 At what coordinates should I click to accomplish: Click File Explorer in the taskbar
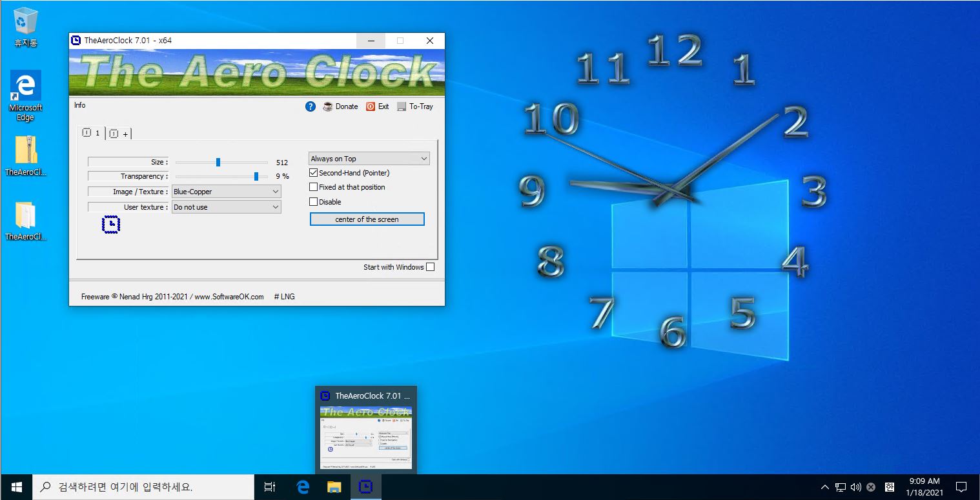coord(334,487)
